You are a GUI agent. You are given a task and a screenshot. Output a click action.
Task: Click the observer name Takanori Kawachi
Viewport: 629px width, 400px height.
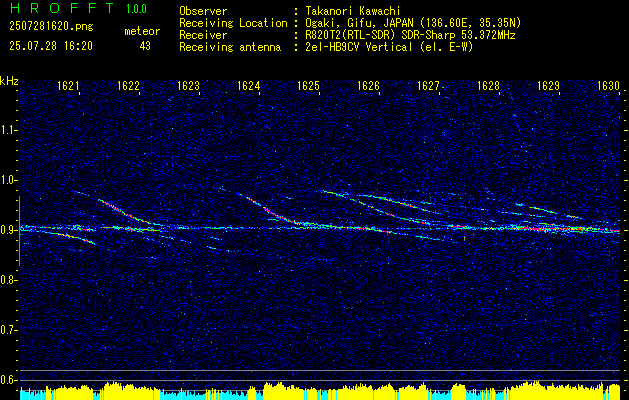coord(353,11)
